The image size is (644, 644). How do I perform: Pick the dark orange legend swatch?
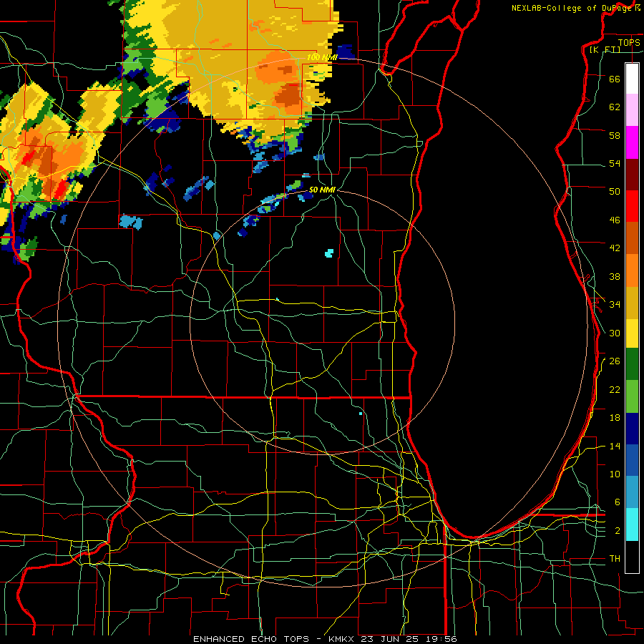click(632, 238)
